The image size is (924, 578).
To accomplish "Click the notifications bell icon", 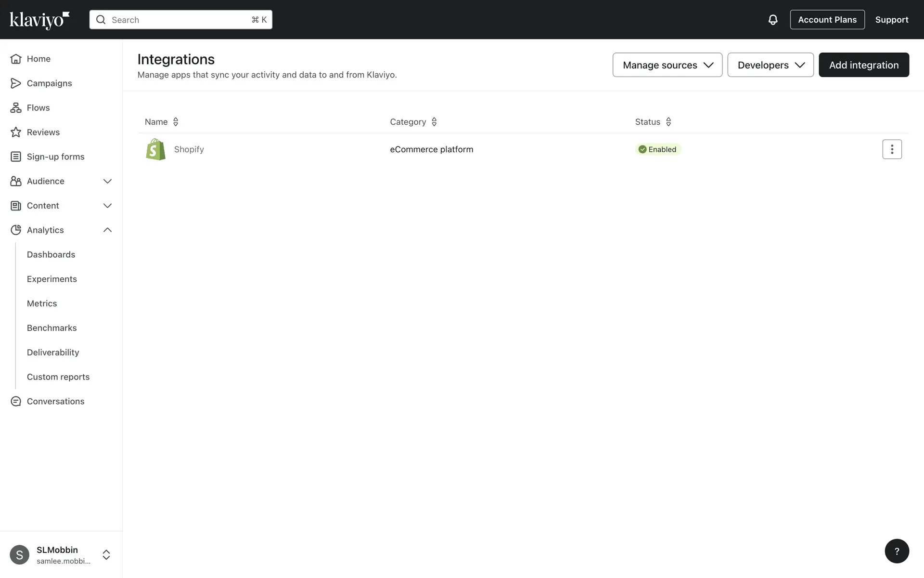I will coord(772,20).
